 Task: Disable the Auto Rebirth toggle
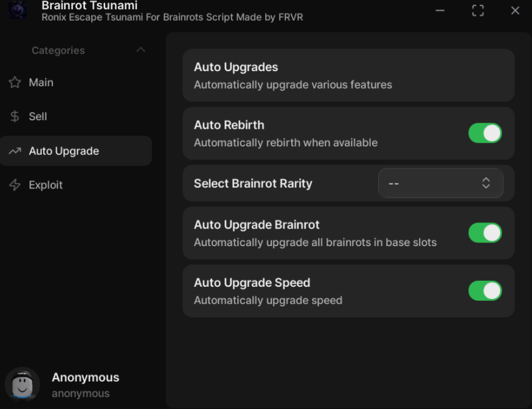pos(485,133)
